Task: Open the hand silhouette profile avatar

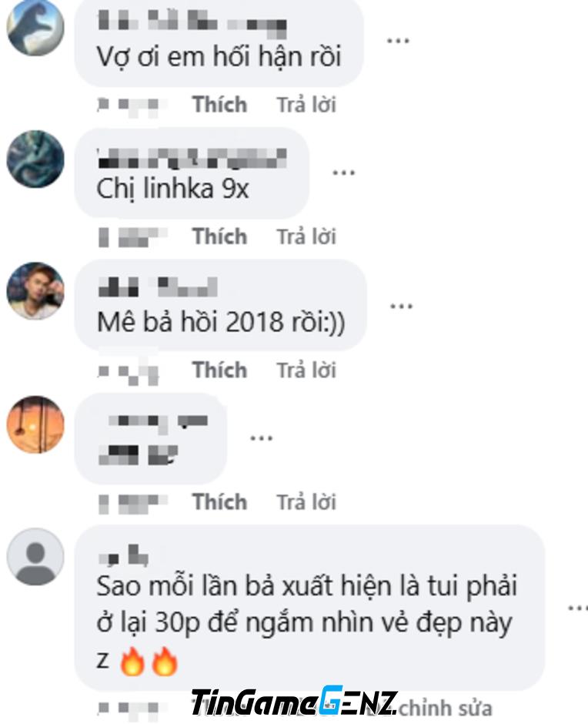Action: 35,27
